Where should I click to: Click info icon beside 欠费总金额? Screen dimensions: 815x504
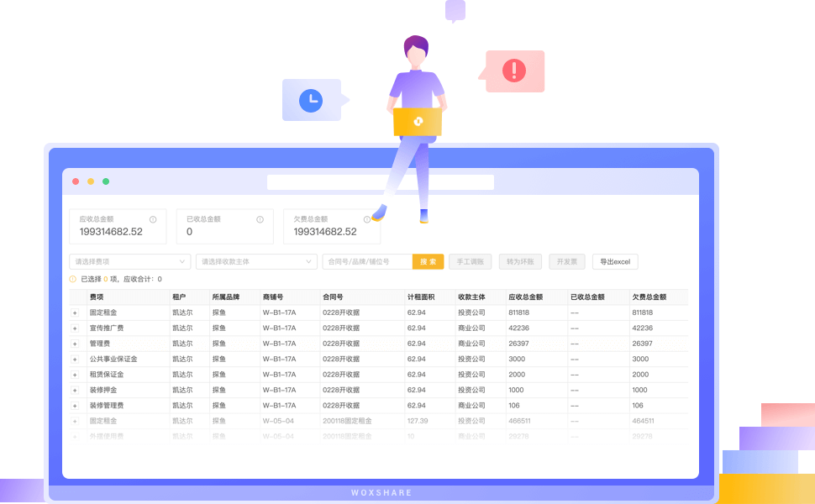tap(367, 219)
